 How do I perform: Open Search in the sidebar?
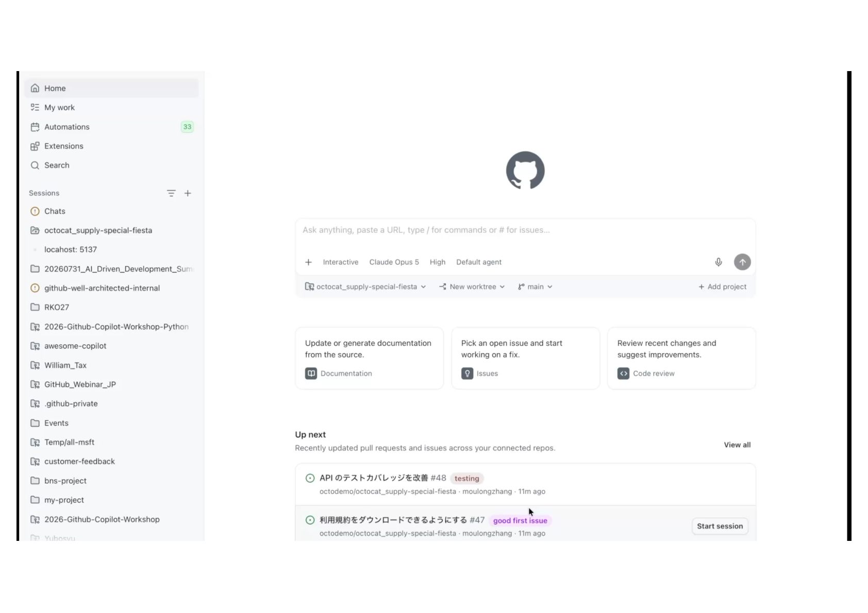coord(111,165)
